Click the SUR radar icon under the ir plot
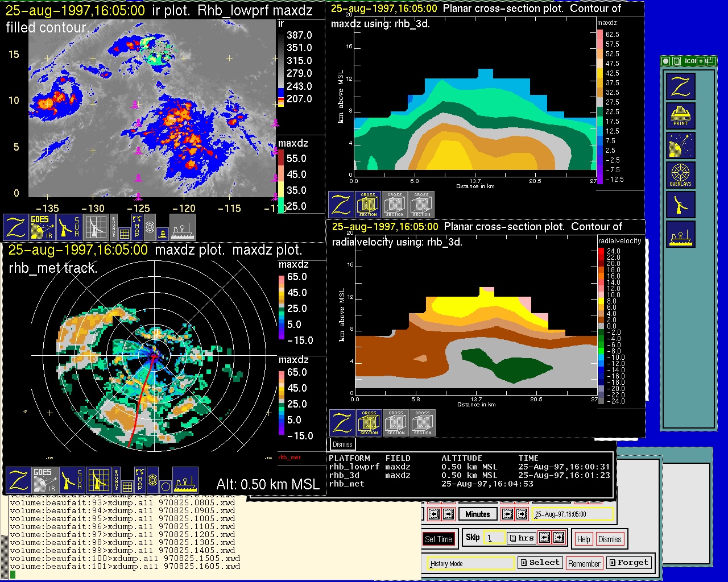The image size is (728, 582). point(69,227)
